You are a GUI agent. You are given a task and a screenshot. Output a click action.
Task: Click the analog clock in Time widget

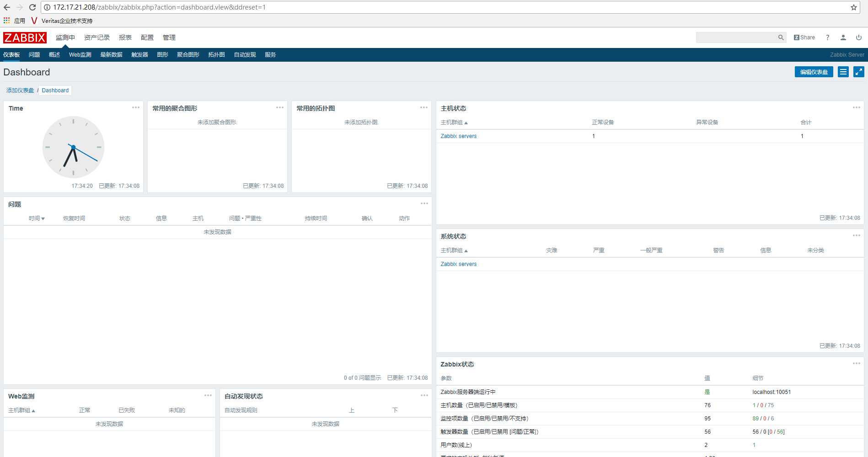[x=73, y=147]
